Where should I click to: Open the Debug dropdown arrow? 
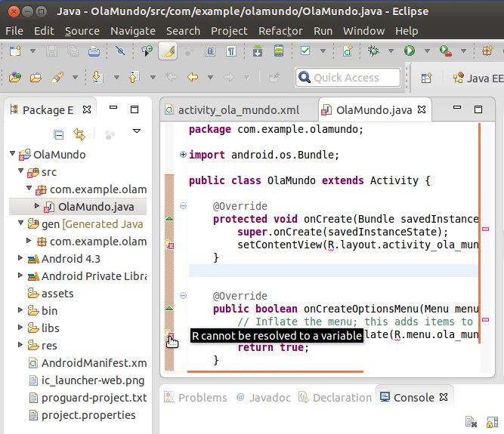coord(391,51)
